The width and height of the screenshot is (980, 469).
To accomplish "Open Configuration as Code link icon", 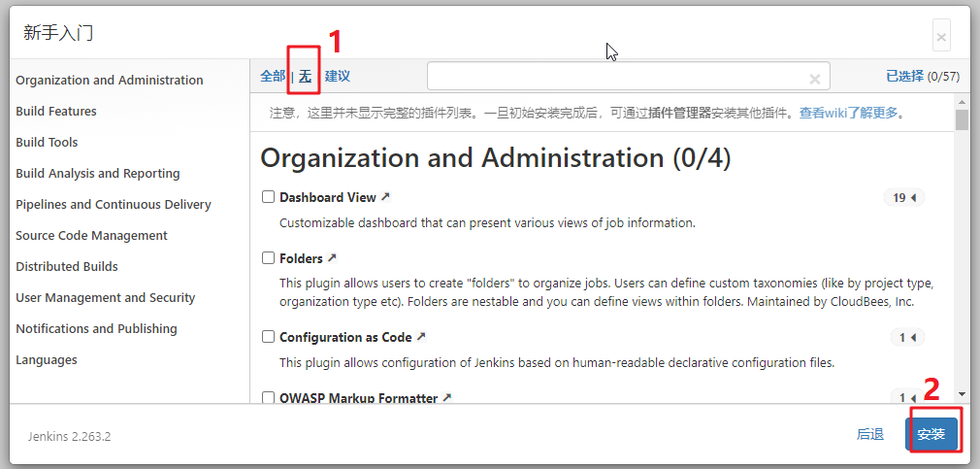I will [x=421, y=337].
